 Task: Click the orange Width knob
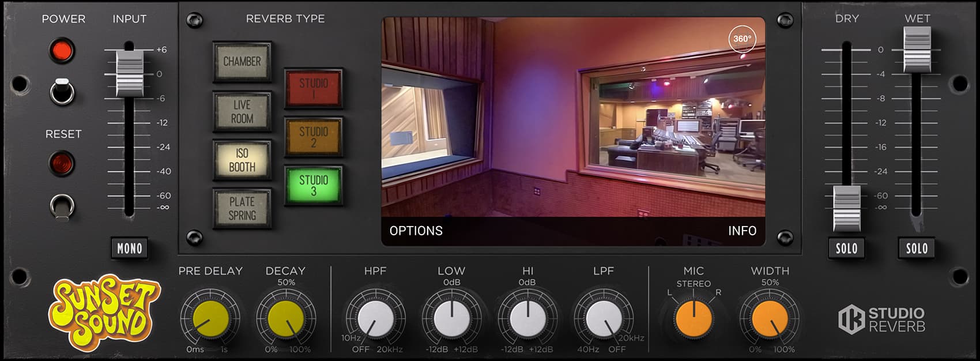[770, 319]
